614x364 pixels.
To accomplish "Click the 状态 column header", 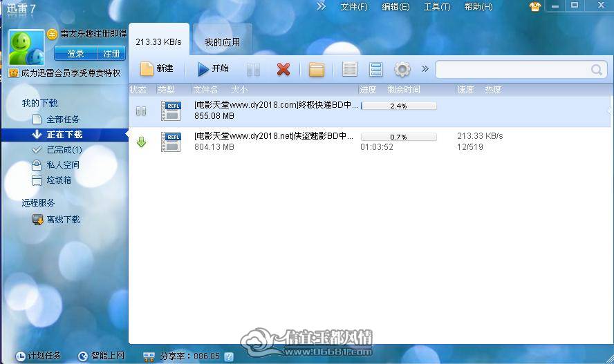I will pos(138,90).
